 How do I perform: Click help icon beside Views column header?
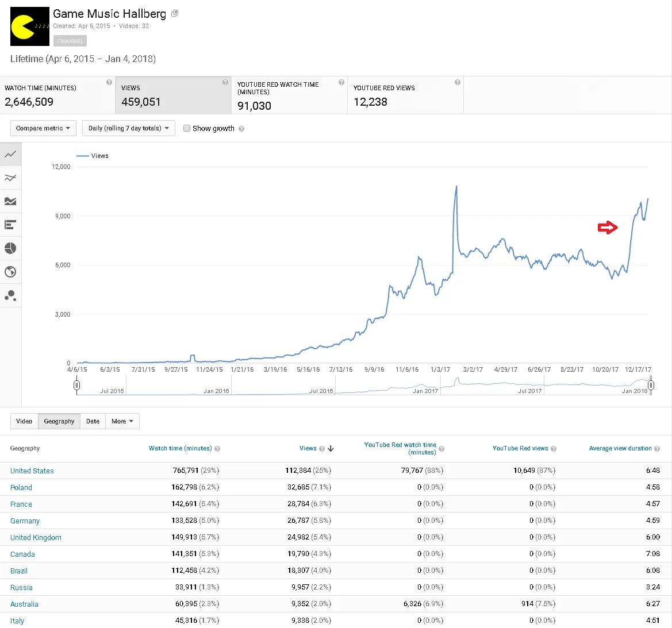(322, 449)
